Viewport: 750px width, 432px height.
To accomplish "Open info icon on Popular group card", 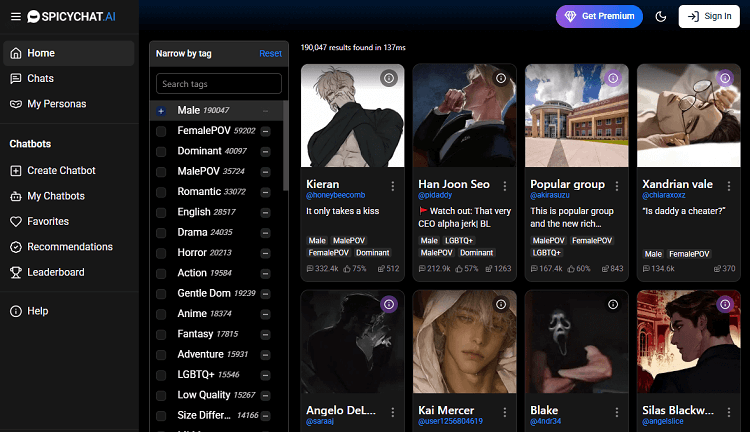I will click(x=613, y=78).
